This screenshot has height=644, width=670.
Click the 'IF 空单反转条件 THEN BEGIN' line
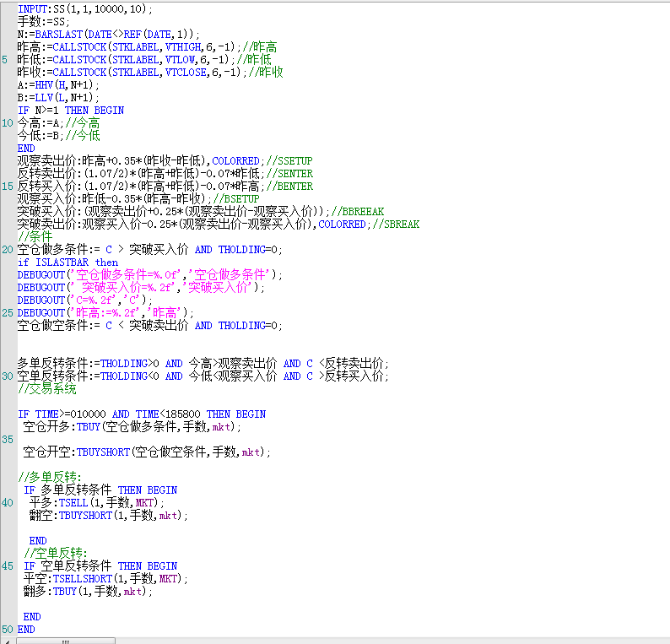click(x=100, y=566)
